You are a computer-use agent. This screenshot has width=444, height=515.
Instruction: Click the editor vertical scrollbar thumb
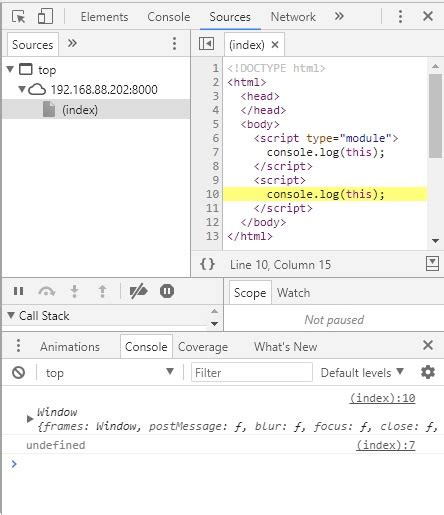[x=435, y=116]
